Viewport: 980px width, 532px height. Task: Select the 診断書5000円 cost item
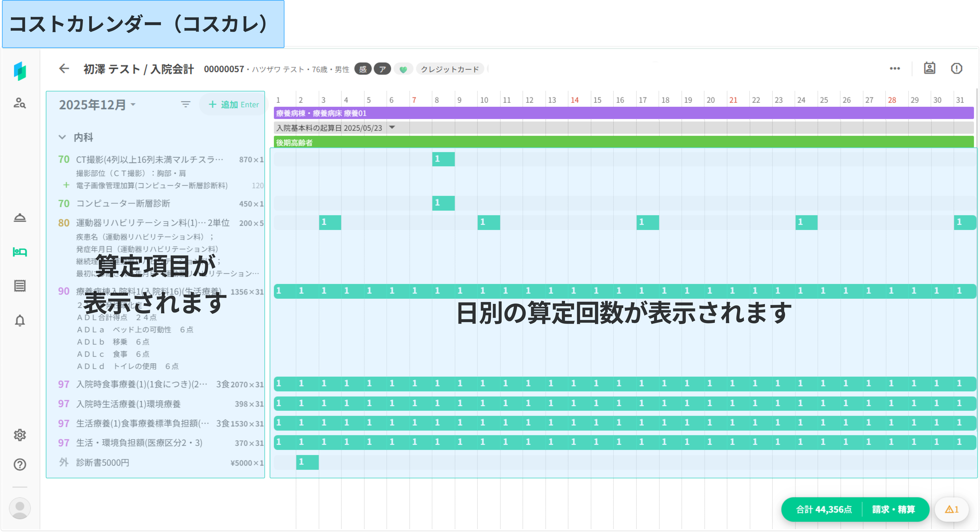click(103, 462)
